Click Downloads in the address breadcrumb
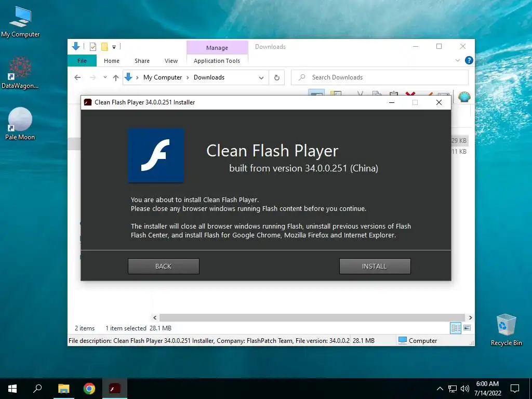The height and width of the screenshot is (399, 532). click(209, 77)
